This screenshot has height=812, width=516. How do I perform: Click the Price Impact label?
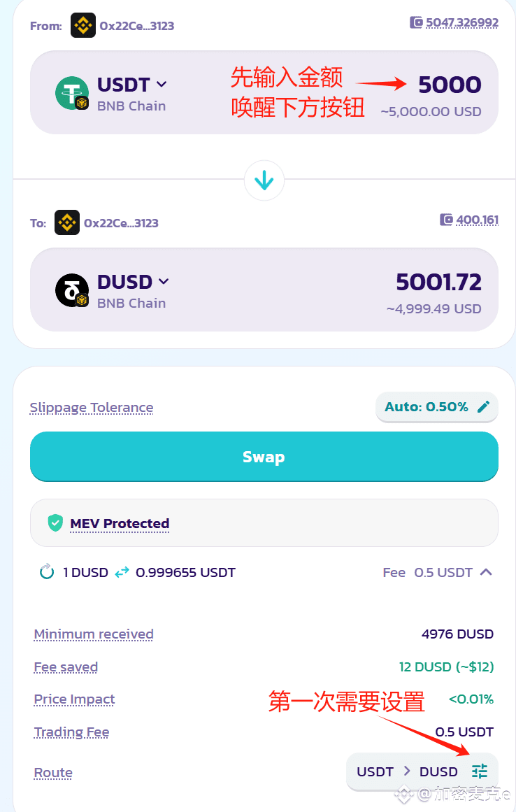point(74,699)
